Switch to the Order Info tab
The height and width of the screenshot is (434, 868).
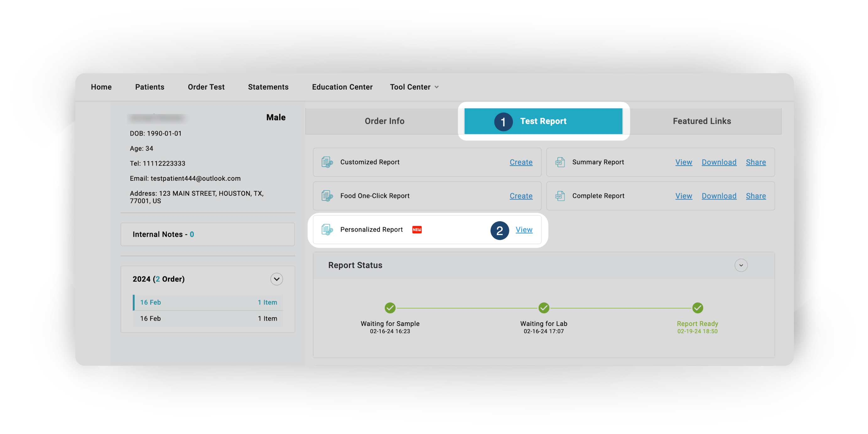(385, 121)
